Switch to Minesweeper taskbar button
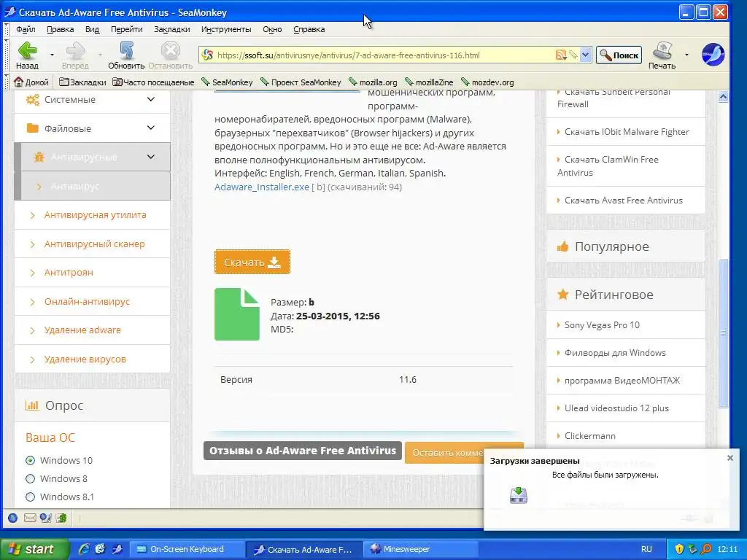 point(420,549)
